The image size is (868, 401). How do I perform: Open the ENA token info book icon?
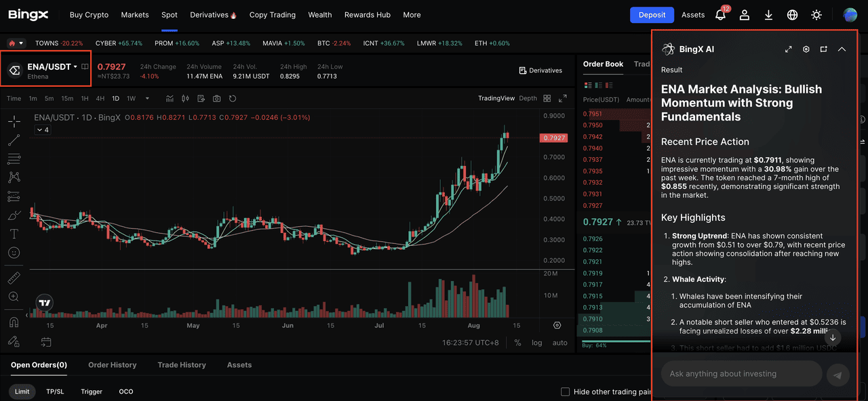[85, 67]
